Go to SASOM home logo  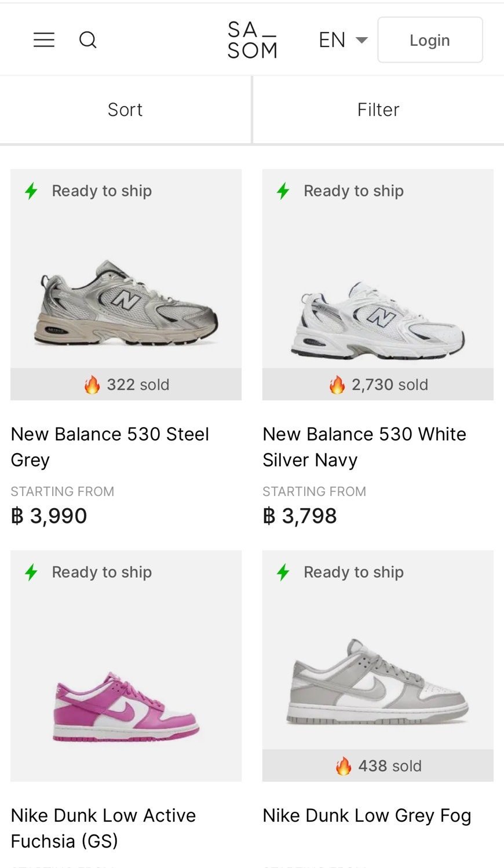[252, 40]
